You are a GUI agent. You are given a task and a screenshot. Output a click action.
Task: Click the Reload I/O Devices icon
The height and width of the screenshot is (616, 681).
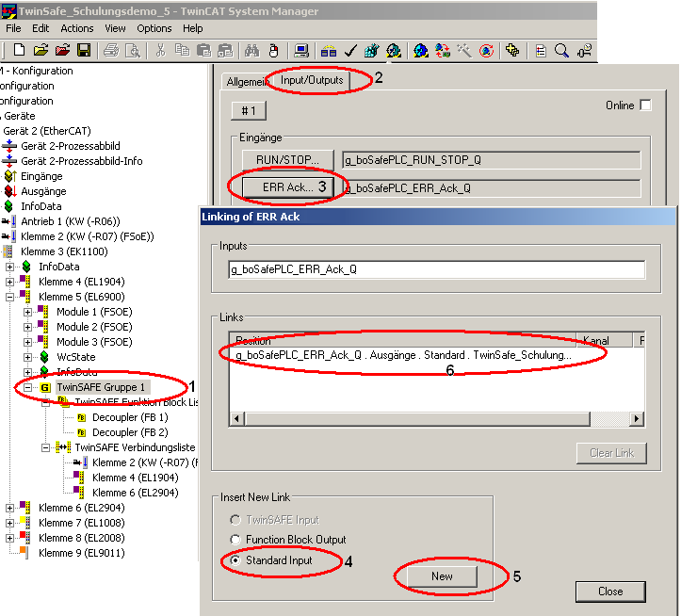pos(443,51)
